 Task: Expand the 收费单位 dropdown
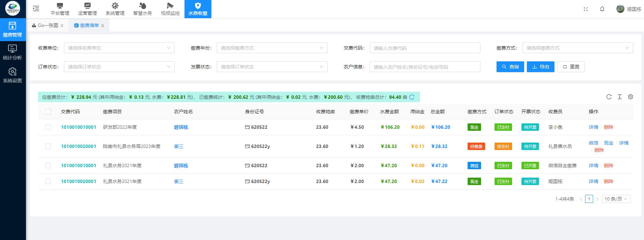[x=119, y=48]
